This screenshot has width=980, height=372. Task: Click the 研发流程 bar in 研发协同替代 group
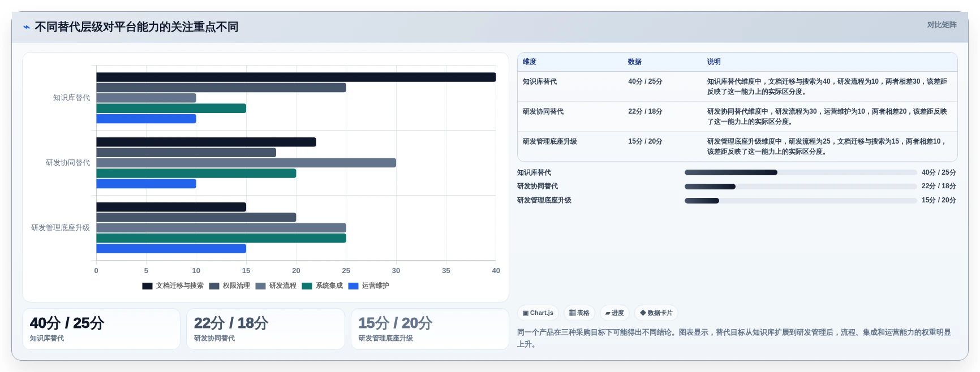pos(246,163)
